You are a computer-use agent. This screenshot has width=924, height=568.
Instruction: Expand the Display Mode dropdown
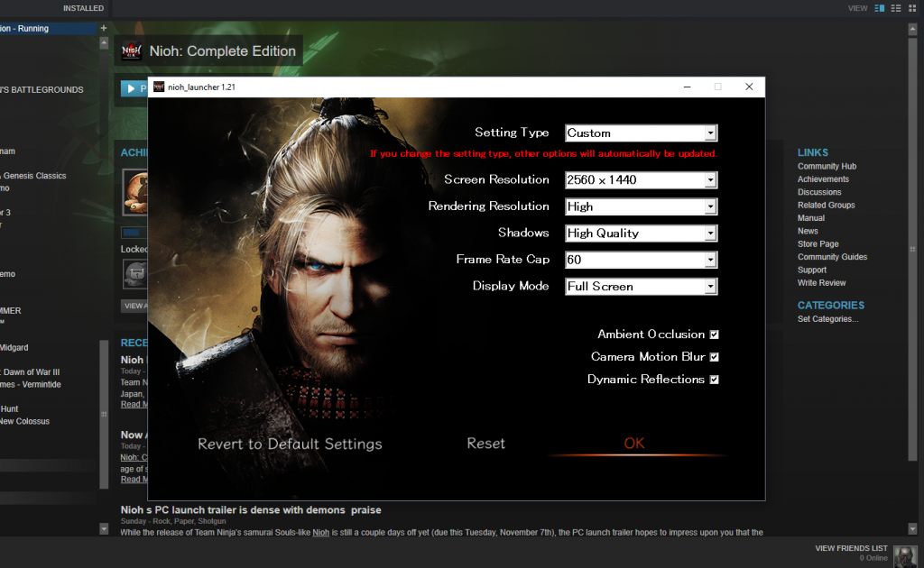(x=642, y=287)
